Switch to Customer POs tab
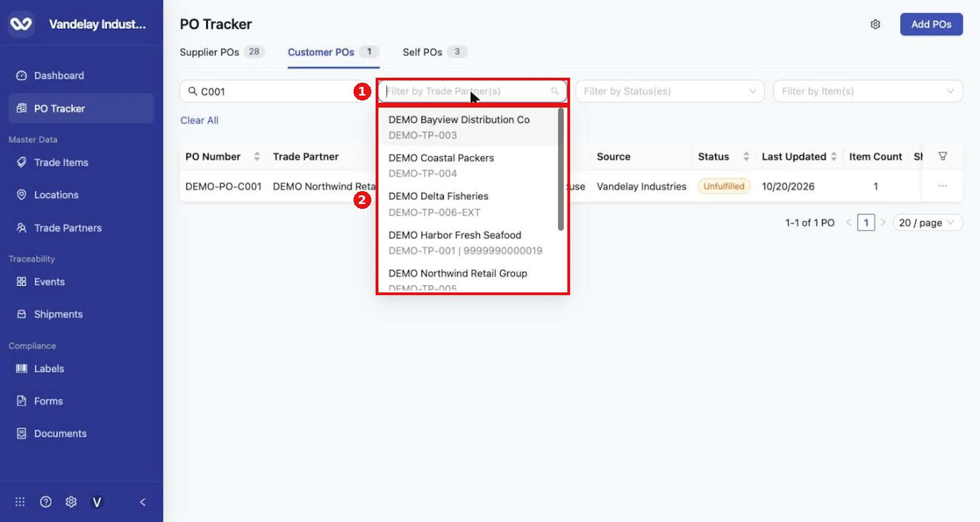This screenshot has width=980, height=522. click(333, 52)
